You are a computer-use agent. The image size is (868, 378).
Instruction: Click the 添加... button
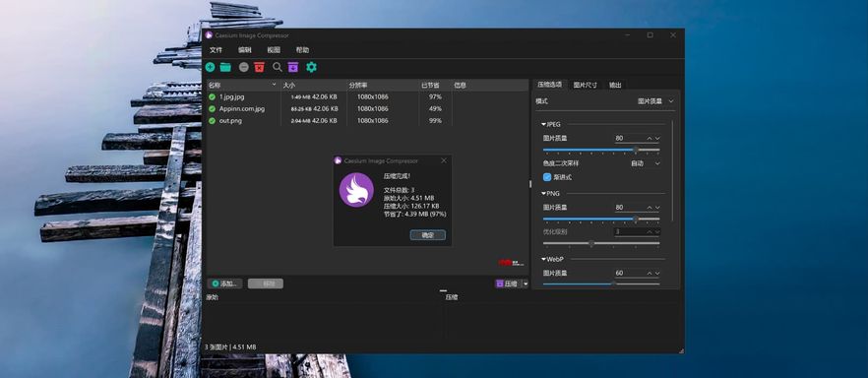(x=224, y=283)
